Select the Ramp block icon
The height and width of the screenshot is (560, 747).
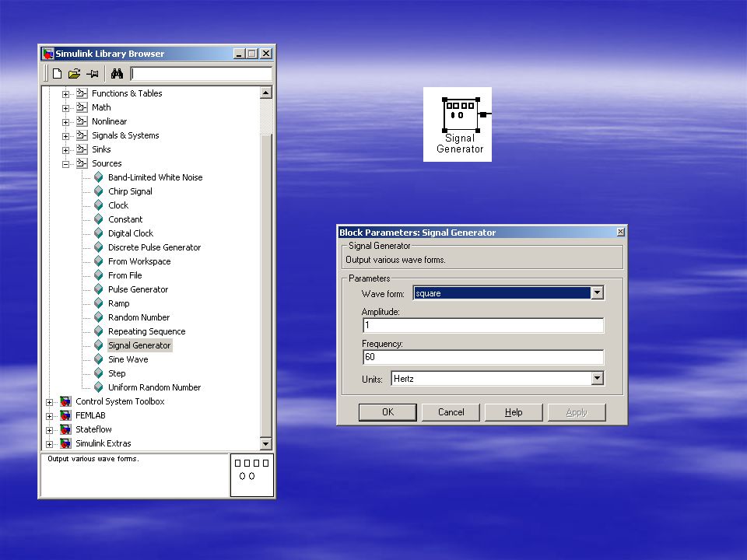pyautogui.click(x=99, y=303)
